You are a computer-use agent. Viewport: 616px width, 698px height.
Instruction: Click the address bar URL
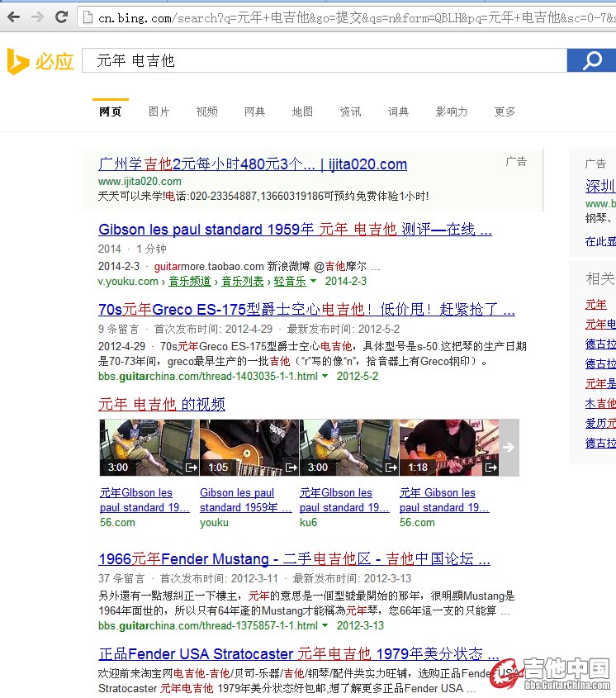pyautogui.click(x=356, y=18)
